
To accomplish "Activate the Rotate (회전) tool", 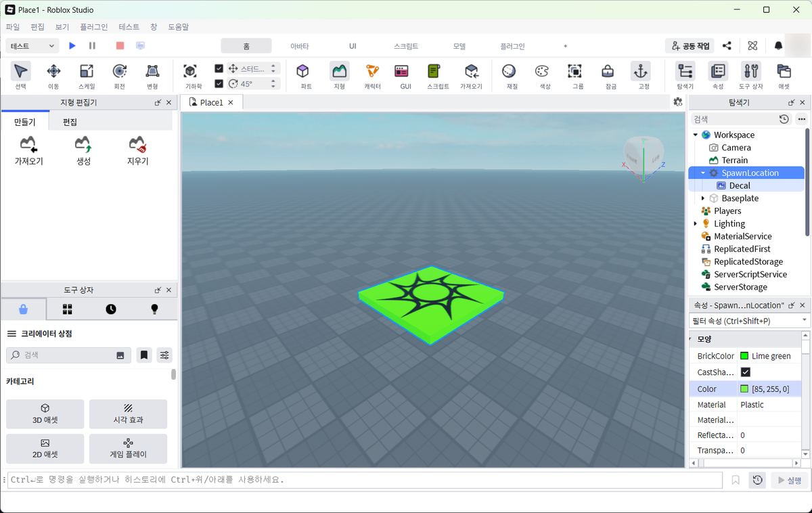I will tap(120, 76).
